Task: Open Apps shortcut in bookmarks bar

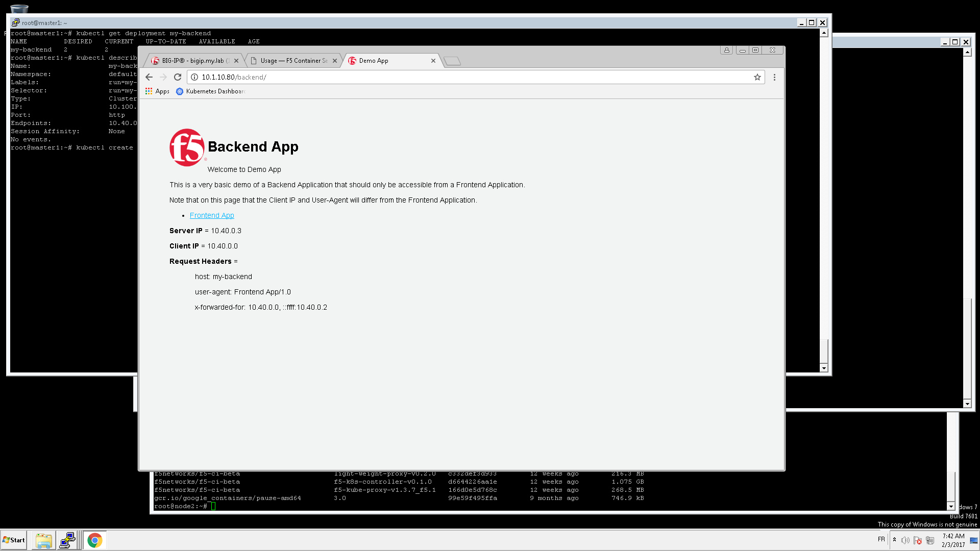Action: click(157, 91)
